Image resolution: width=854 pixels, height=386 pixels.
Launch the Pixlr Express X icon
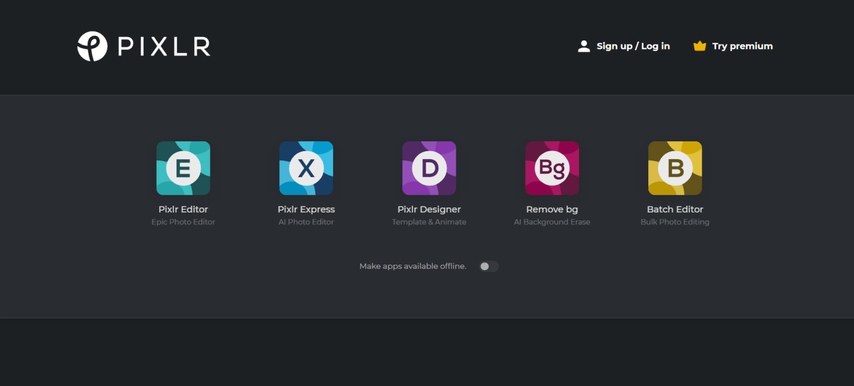click(x=306, y=168)
